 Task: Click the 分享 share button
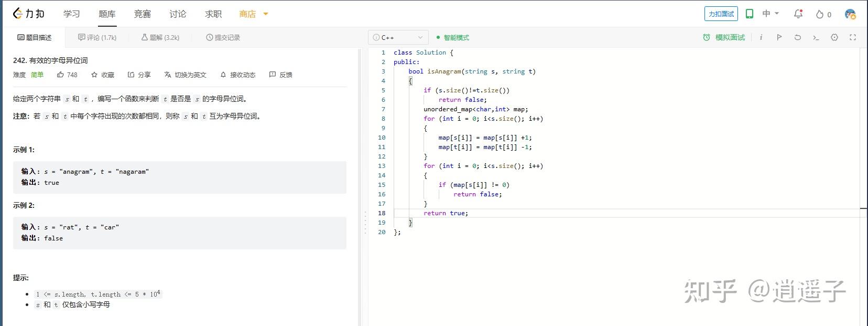pyautogui.click(x=139, y=75)
